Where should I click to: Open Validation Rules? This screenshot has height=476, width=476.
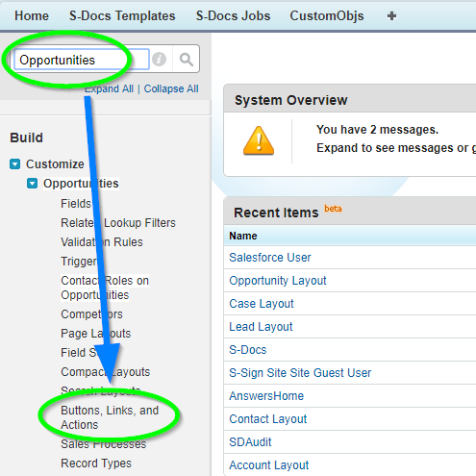coord(102,242)
